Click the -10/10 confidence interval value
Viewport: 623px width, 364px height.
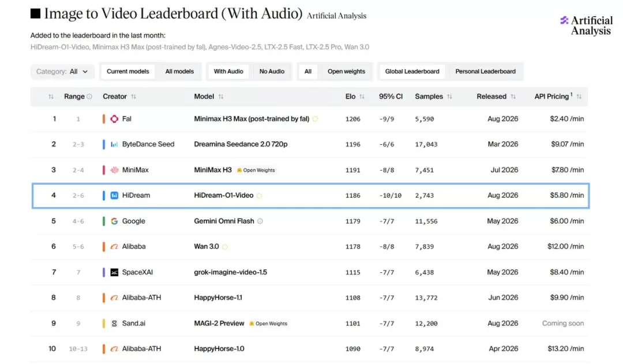pyautogui.click(x=390, y=196)
